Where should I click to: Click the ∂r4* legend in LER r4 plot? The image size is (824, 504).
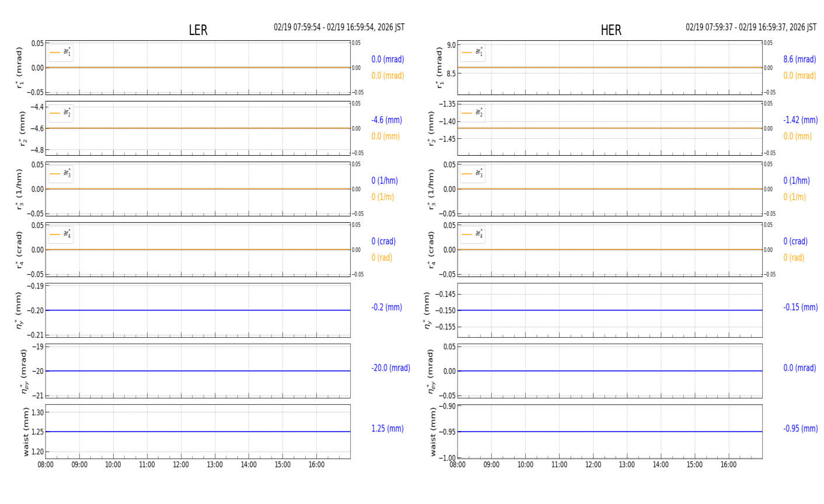point(61,235)
